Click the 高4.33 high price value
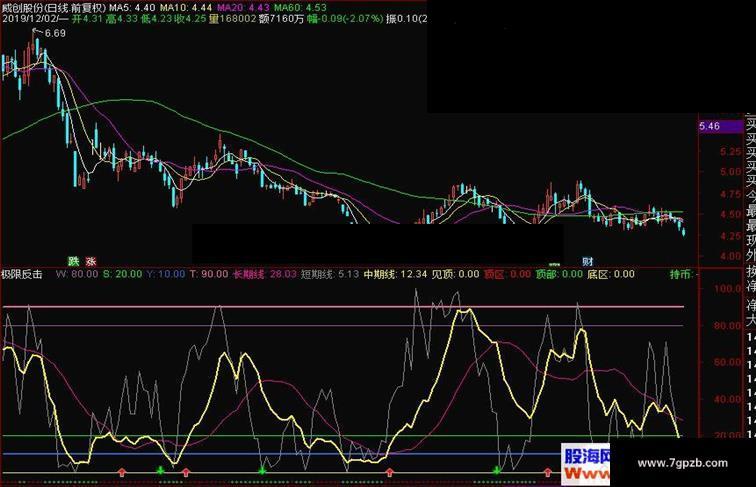The width and height of the screenshot is (756, 487). pos(122,19)
